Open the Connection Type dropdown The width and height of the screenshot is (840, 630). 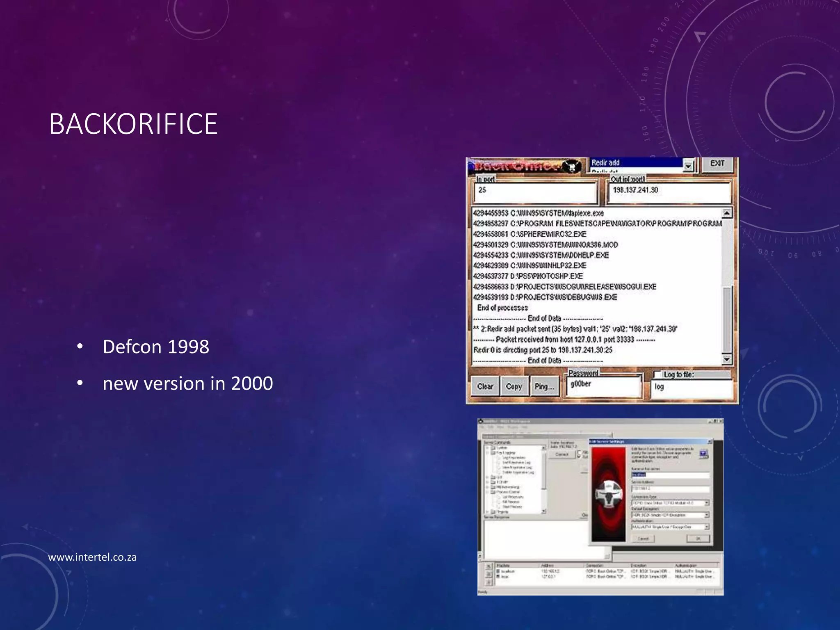707,503
